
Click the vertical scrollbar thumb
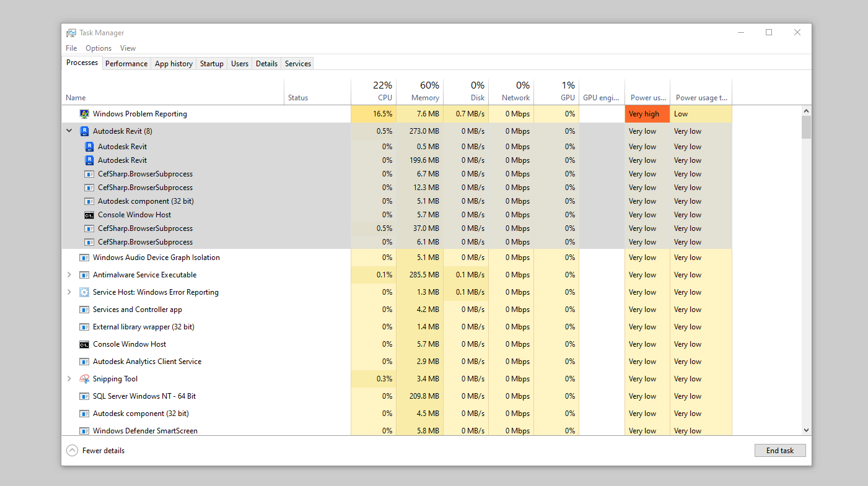(806, 127)
